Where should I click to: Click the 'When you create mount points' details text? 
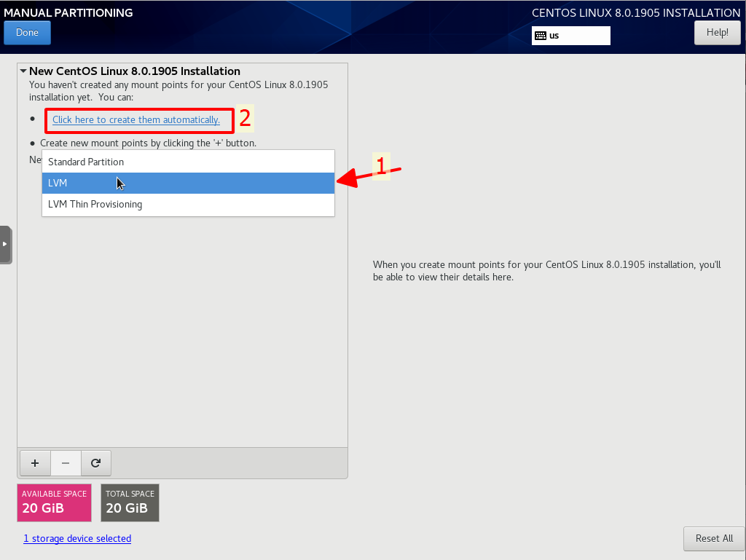(x=546, y=270)
